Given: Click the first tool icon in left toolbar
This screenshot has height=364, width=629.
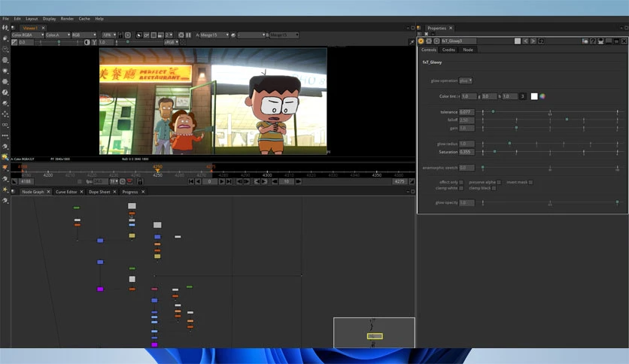Looking at the screenshot, I should pyautogui.click(x=5, y=28).
